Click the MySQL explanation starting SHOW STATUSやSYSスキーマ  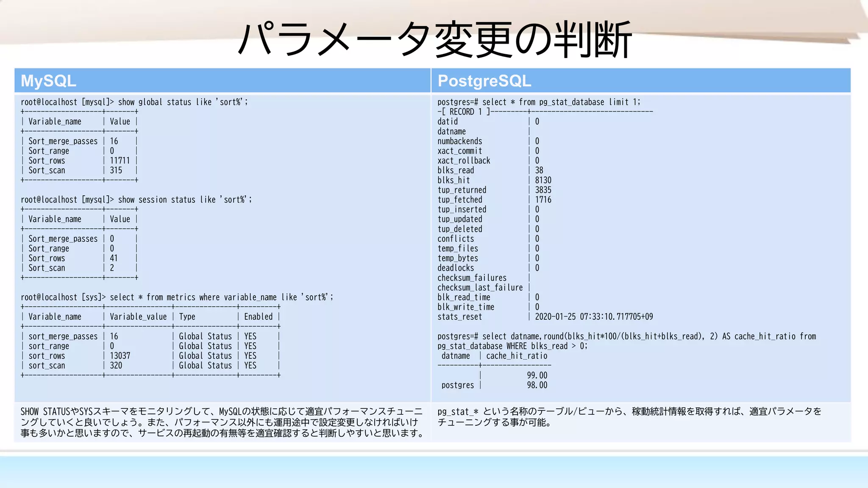[x=222, y=422]
